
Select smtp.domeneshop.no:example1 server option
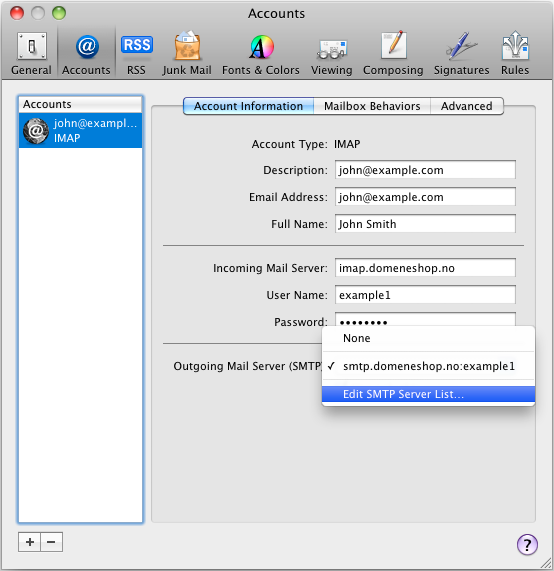tap(428, 366)
